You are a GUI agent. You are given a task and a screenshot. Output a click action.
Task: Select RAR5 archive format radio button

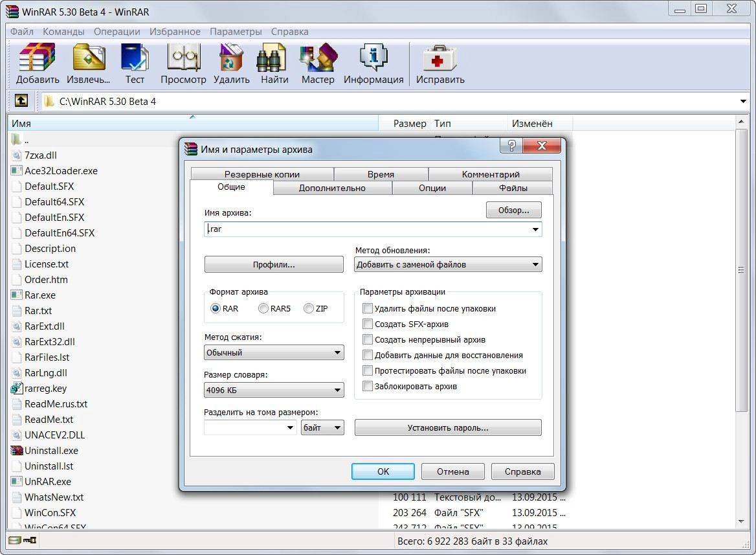263,308
